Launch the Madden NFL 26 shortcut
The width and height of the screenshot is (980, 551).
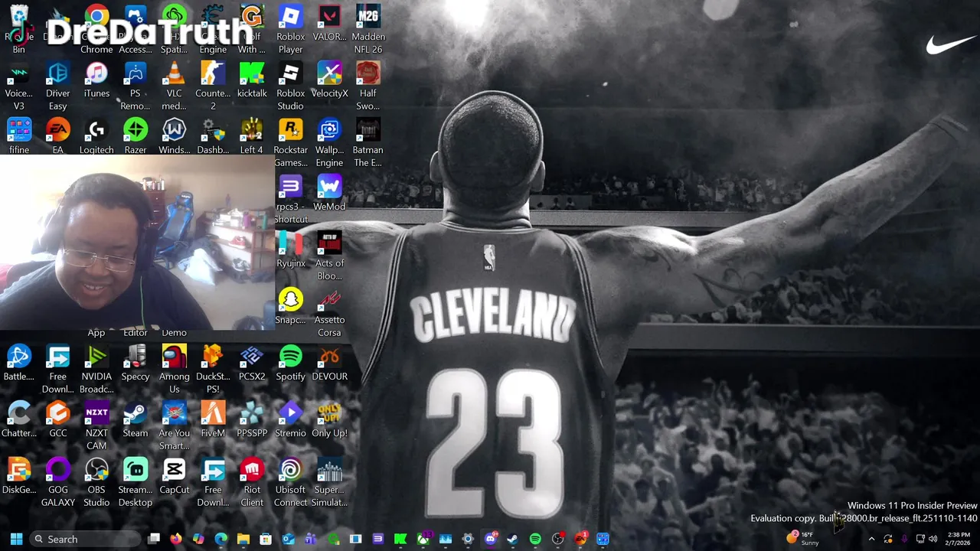pos(367,29)
